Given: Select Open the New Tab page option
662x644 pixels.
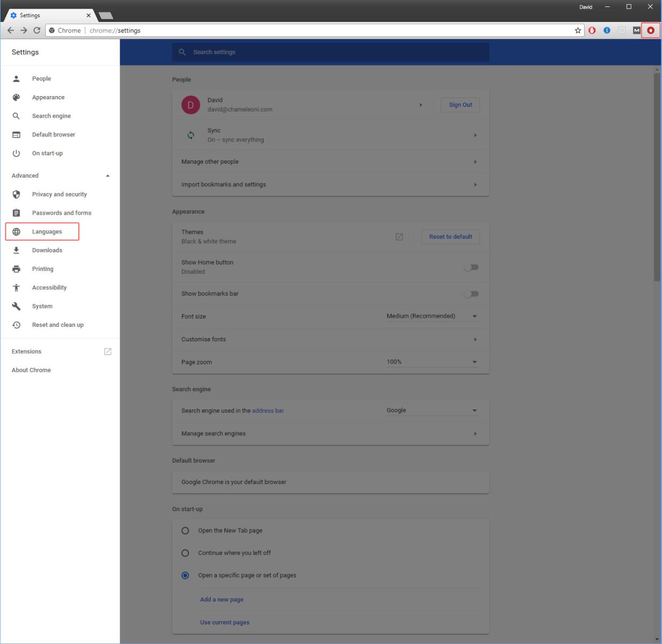Looking at the screenshot, I should coord(185,531).
